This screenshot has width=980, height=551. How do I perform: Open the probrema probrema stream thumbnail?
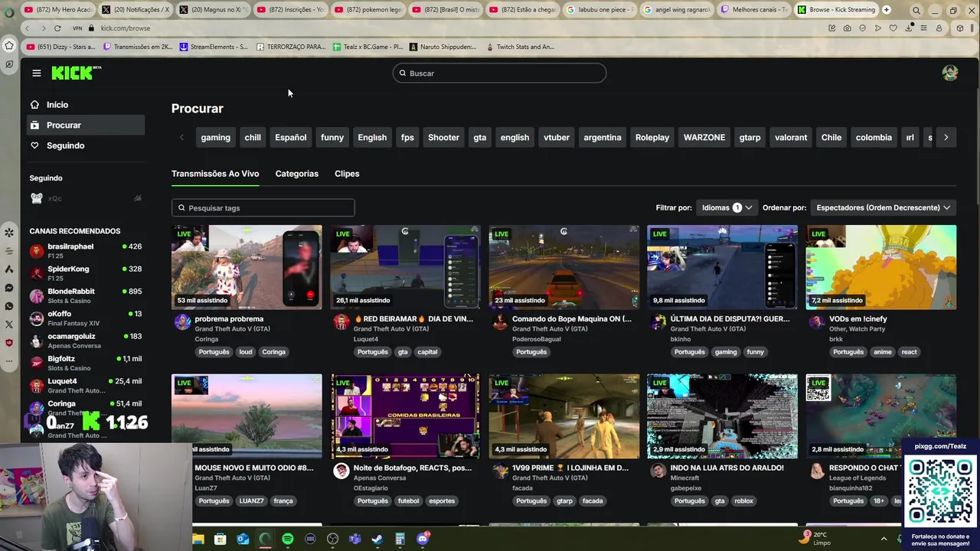tap(247, 267)
